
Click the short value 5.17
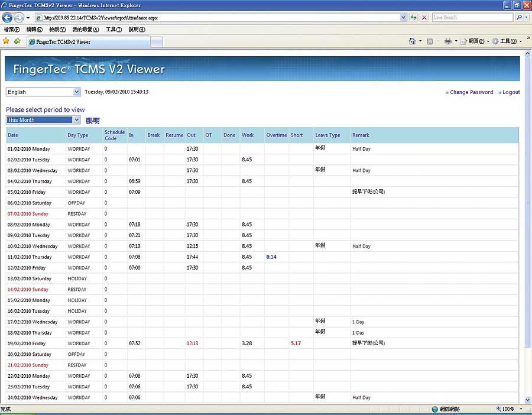click(x=296, y=343)
